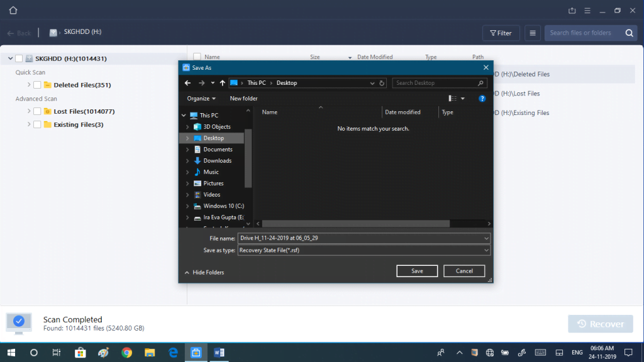Open Google Chrome from taskbar

127,353
